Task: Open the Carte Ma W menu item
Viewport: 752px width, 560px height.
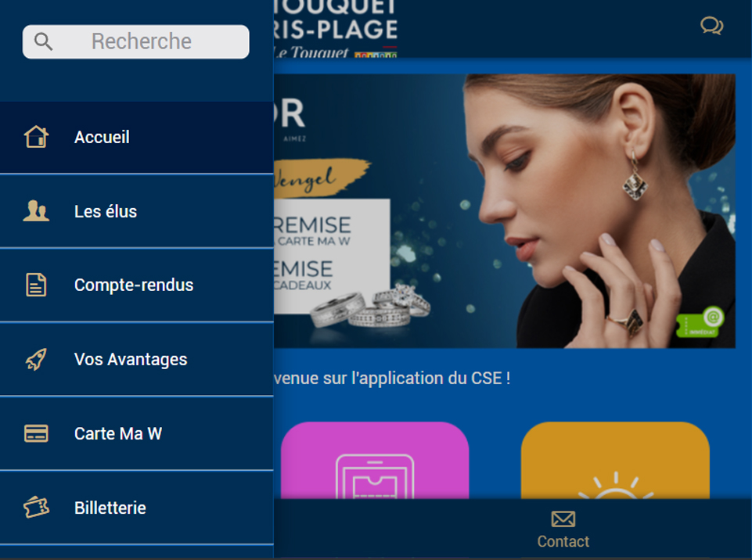Action: [x=137, y=433]
